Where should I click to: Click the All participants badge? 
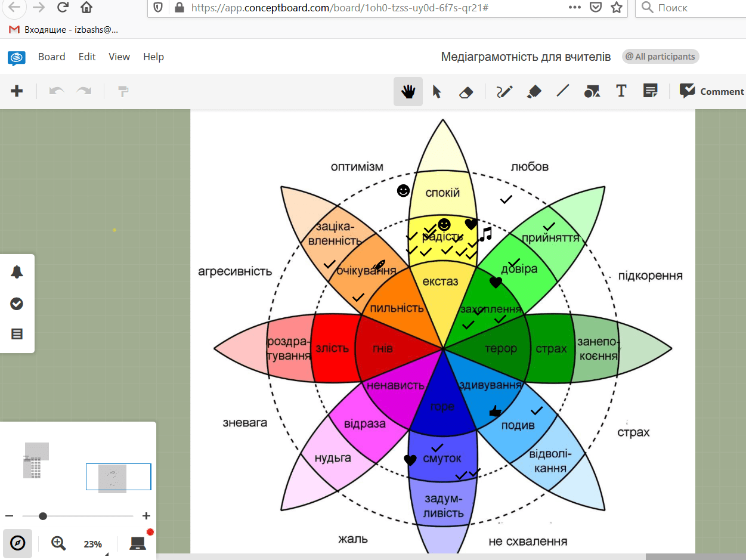[660, 57]
